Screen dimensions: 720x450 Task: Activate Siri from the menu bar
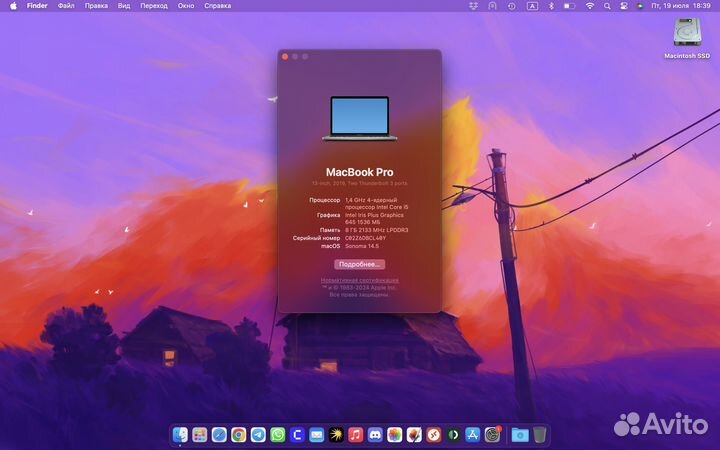[640, 6]
